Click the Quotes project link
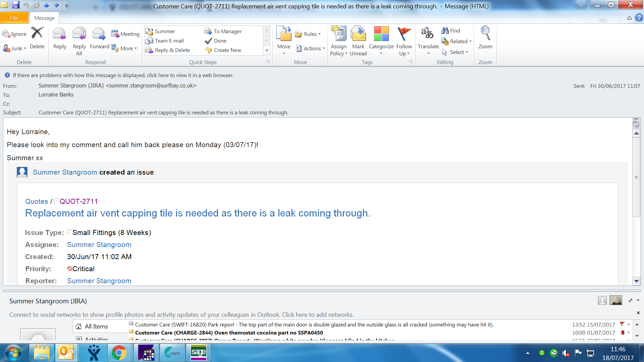 (37, 201)
